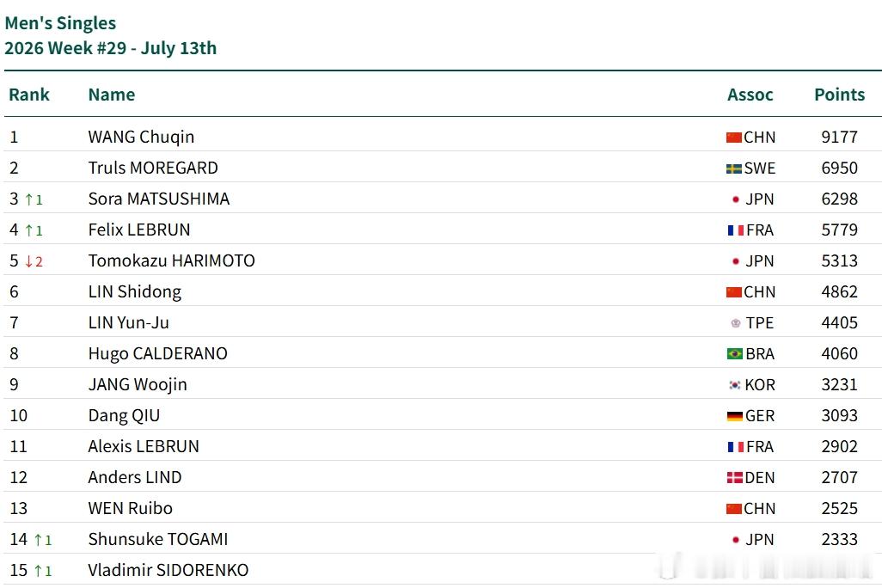Sort by the Points column header

[x=839, y=95]
